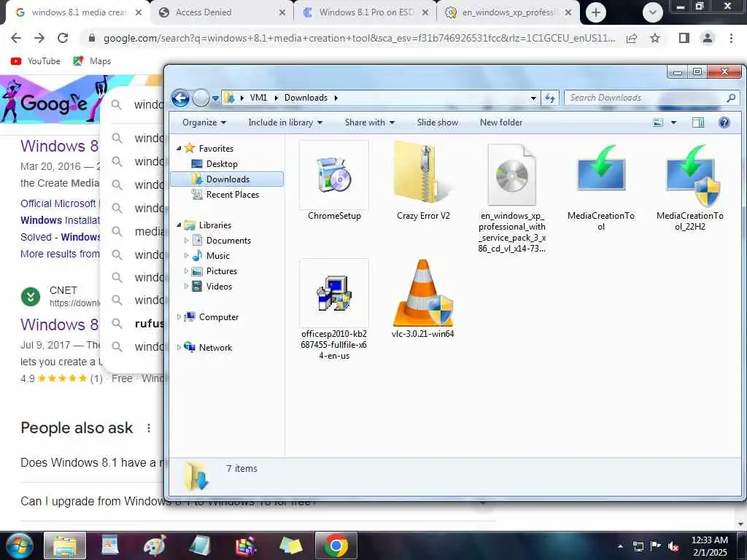Close the windows 8.1 media creat tab

click(139, 12)
